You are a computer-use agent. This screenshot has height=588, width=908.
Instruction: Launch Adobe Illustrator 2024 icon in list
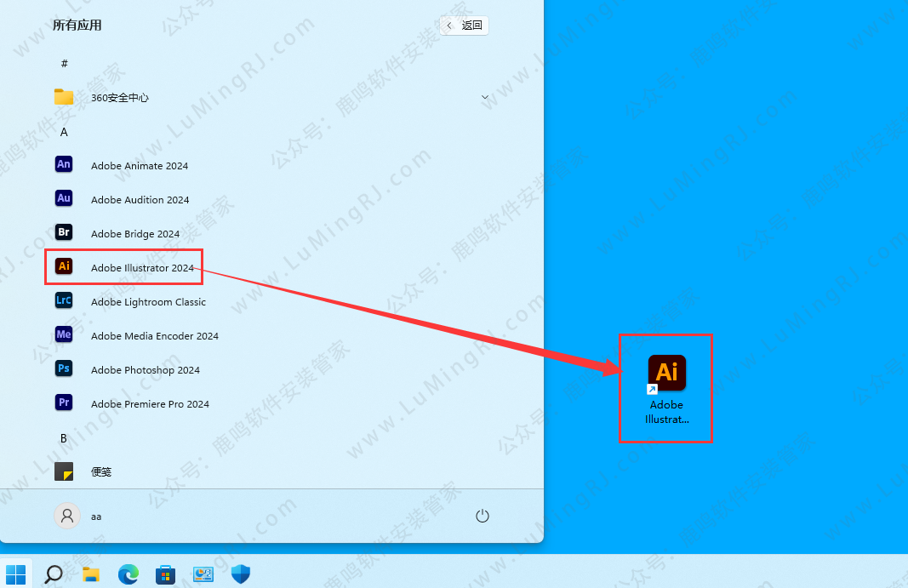(x=64, y=266)
